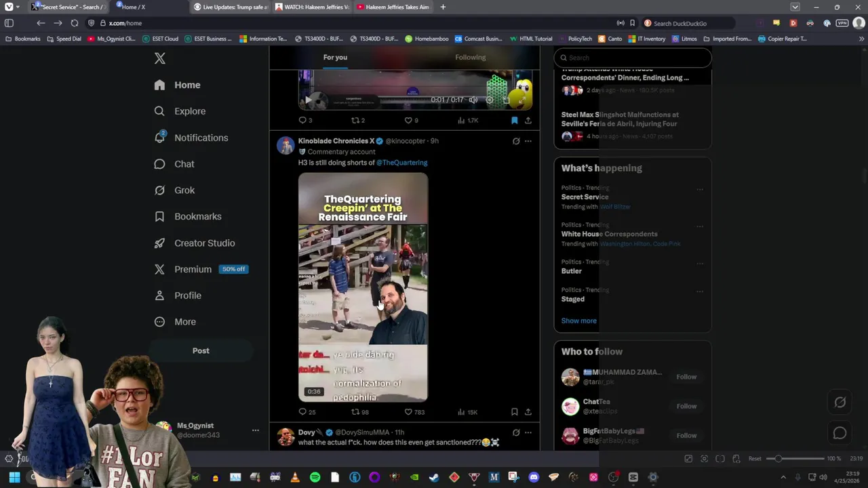
Task: Like the Kinoblade Chronicles post
Action: [x=414, y=412]
